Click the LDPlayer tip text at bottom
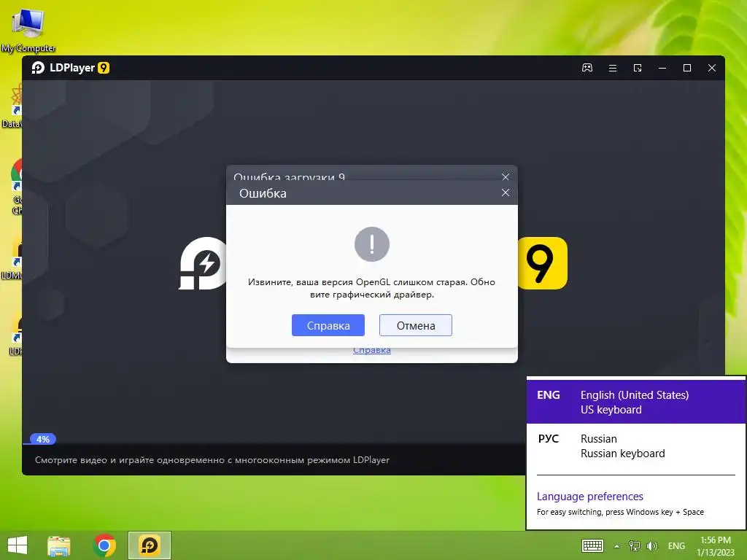The image size is (747, 560). [212, 460]
